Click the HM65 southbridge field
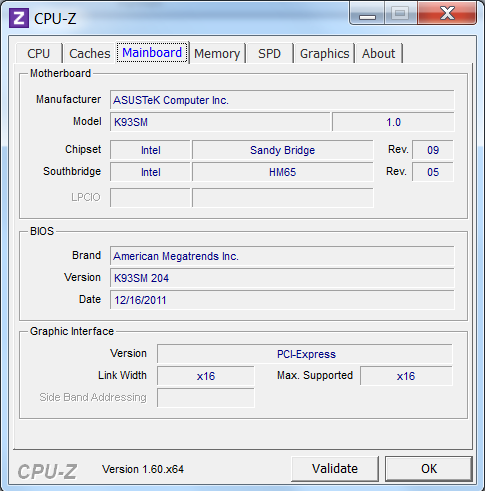 click(x=283, y=172)
